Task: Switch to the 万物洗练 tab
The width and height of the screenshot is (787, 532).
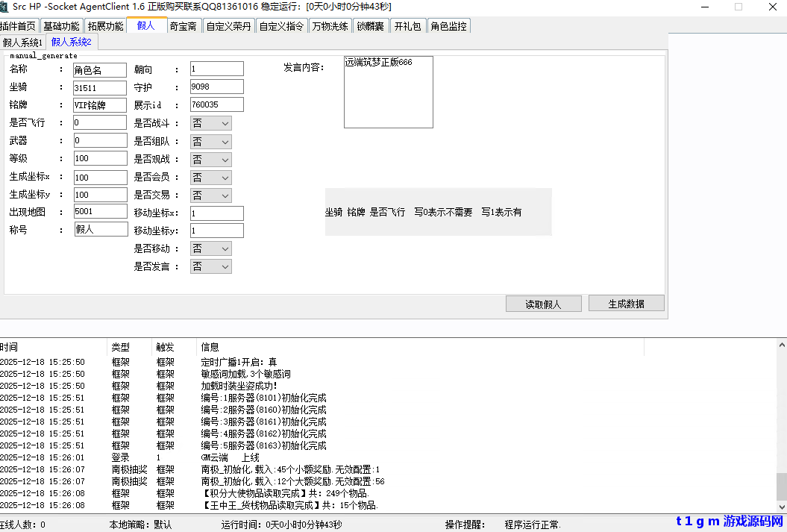Action: pos(330,25)
